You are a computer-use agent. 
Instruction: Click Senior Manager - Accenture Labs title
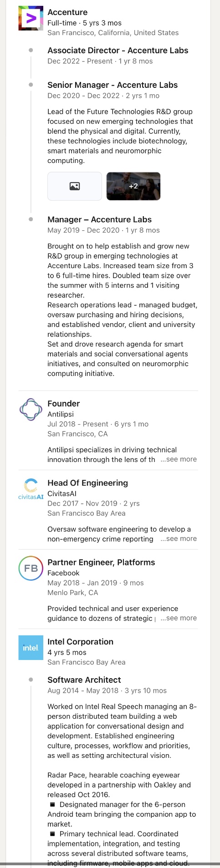coord(113,85)
